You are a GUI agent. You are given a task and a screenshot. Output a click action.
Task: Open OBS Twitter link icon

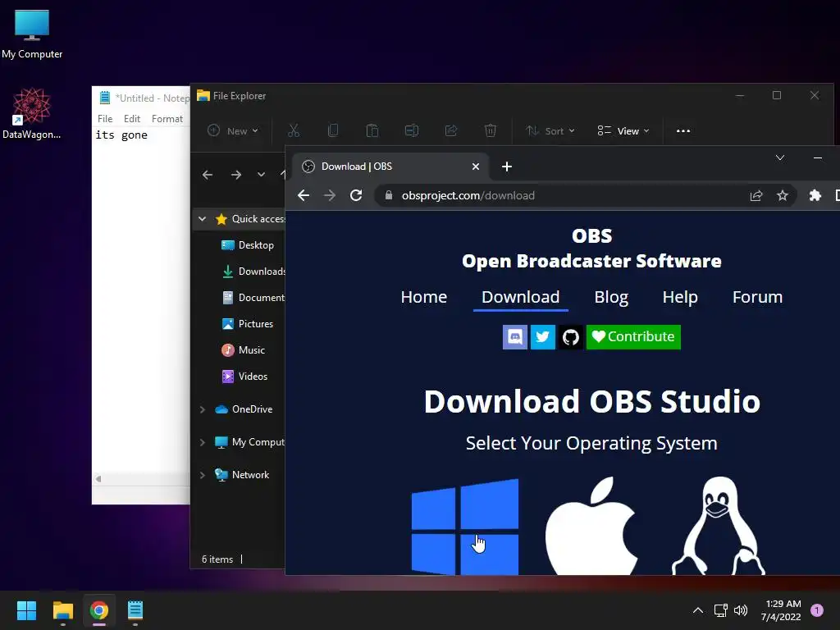[543, 337]
